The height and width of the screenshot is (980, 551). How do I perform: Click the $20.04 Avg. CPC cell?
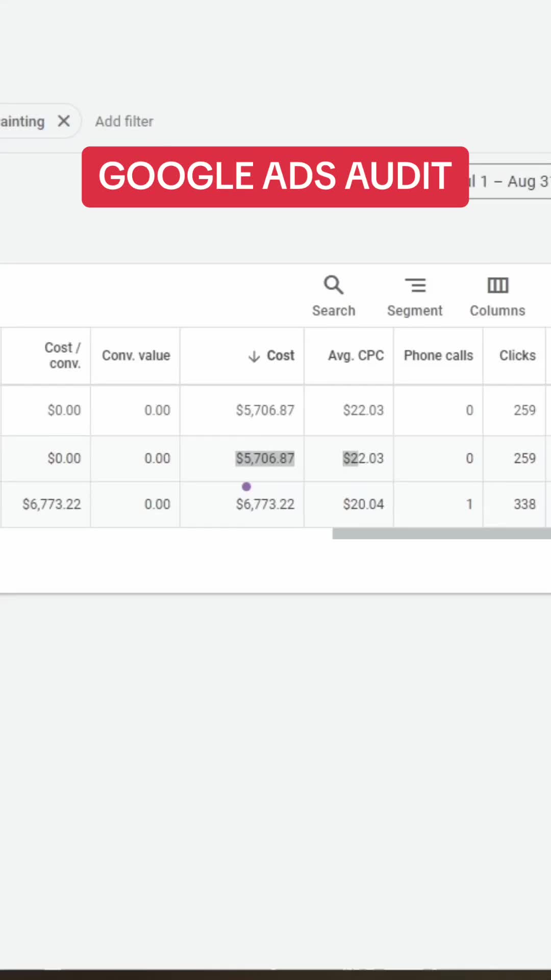point(363,504)
